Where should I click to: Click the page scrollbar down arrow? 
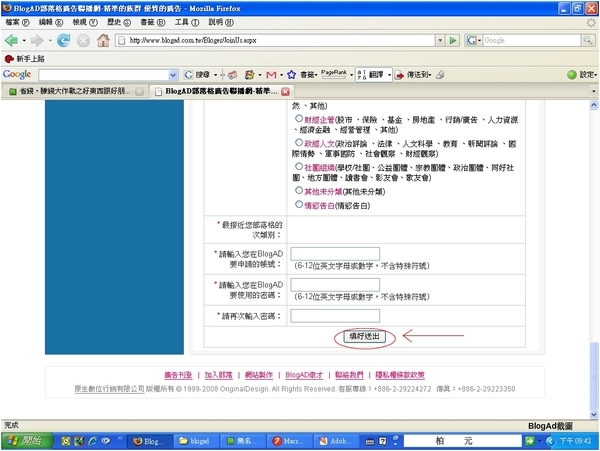point(594,414)
